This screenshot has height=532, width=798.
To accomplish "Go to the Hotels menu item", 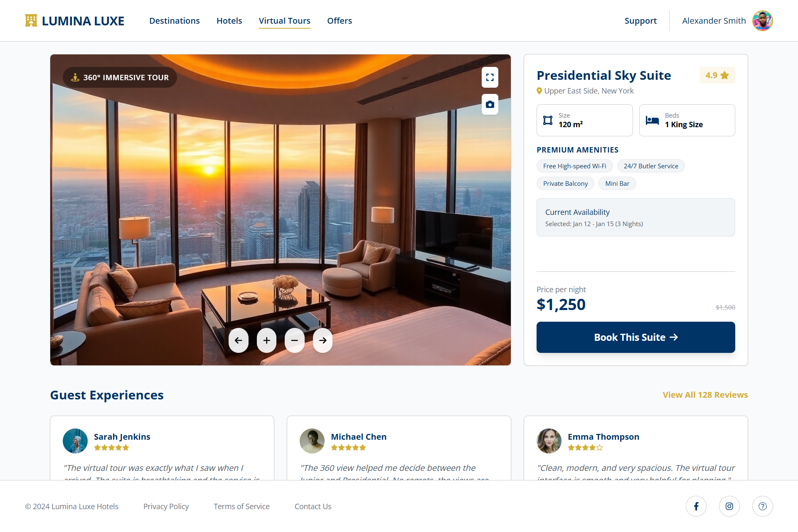I will coord(229,21).
